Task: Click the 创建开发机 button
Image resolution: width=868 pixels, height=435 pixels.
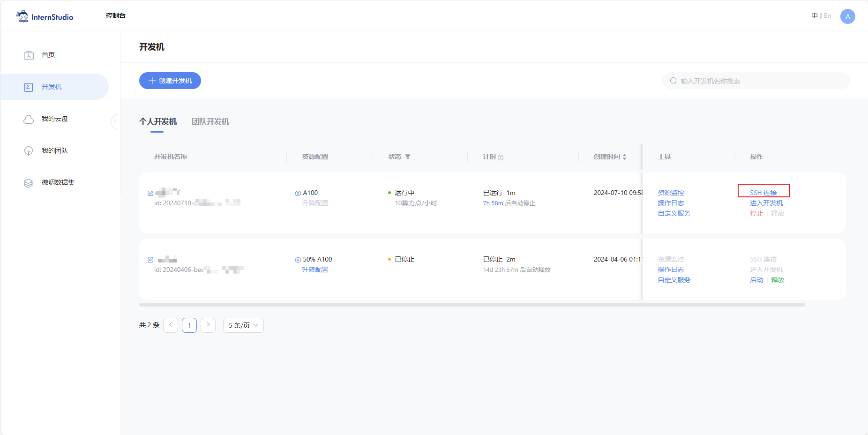Action: [x=170, y=81]
